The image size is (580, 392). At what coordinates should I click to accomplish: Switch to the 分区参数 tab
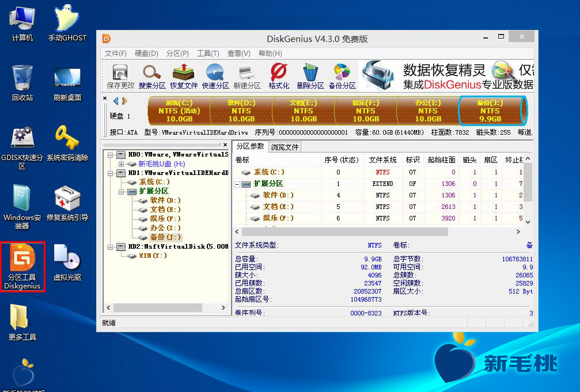[x=250, y=146]
